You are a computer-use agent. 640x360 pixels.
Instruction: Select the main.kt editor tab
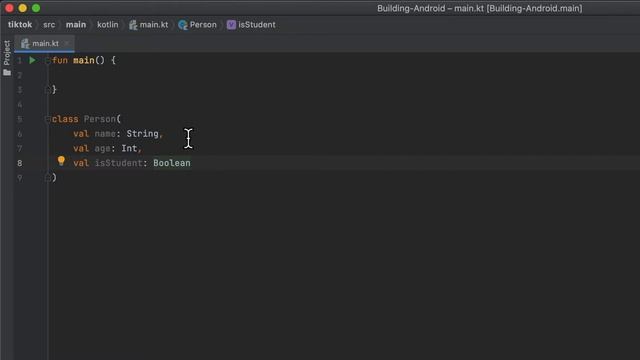point(45,43)
